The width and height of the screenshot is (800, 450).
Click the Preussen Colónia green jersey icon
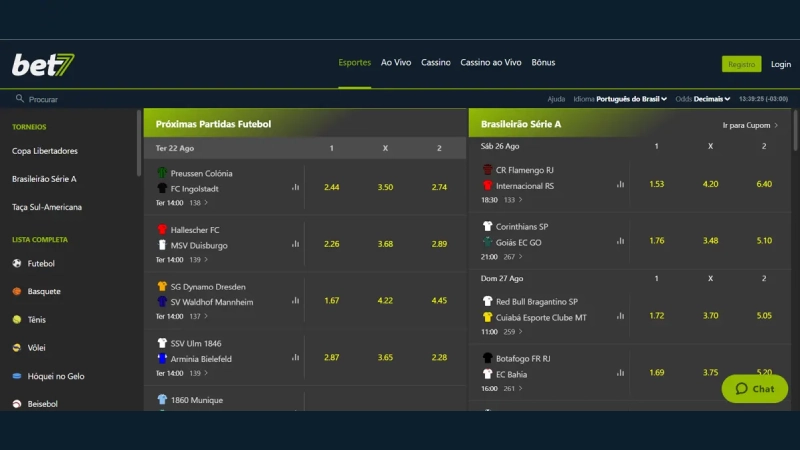point(162,172)
